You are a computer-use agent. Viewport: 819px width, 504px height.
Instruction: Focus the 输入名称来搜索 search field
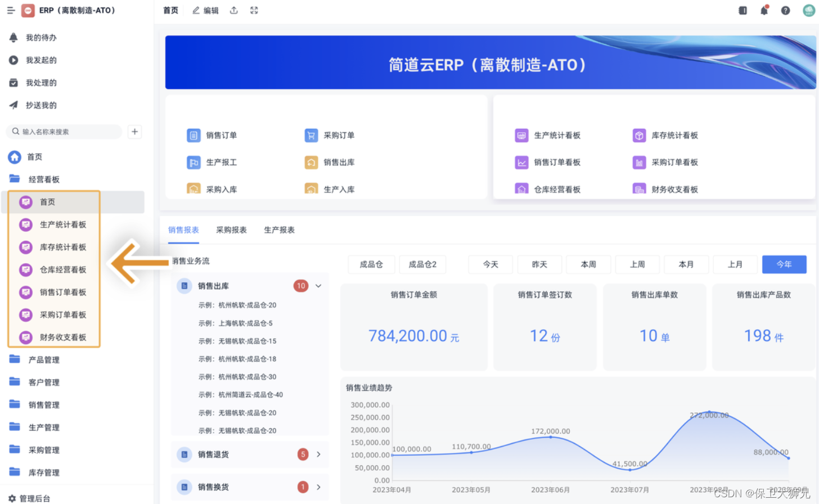[64, 132]
